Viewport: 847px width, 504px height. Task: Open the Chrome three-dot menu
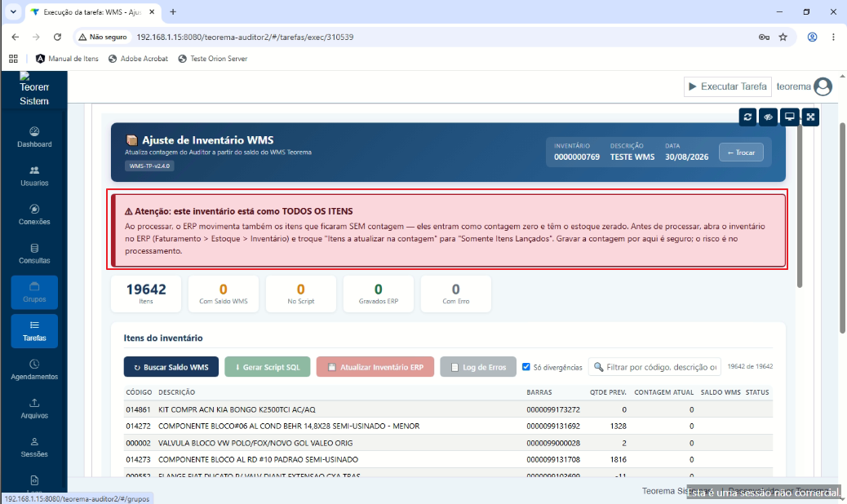pos(833,38)
